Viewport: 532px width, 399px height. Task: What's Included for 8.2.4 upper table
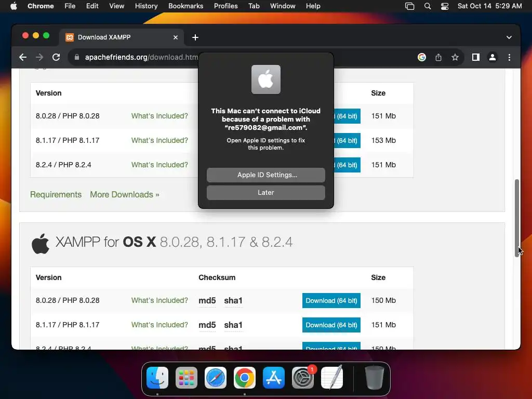(x=159, y=165)
